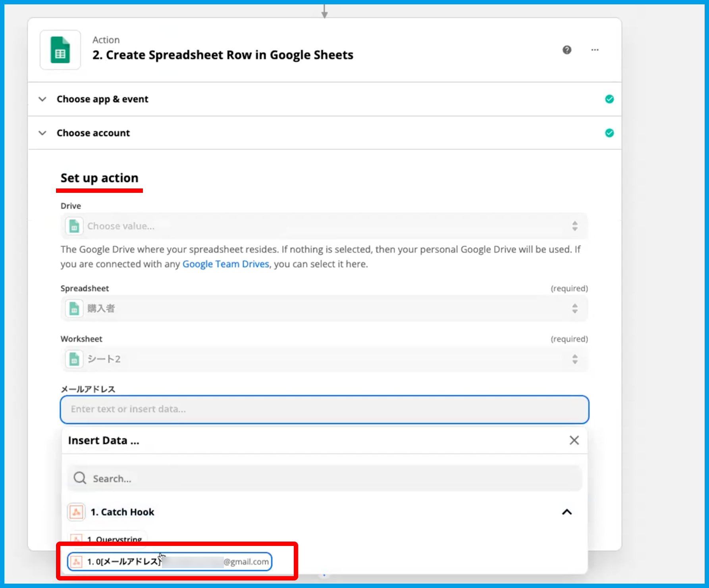Follow the Google Team Drives link

(x=225, y=264)
